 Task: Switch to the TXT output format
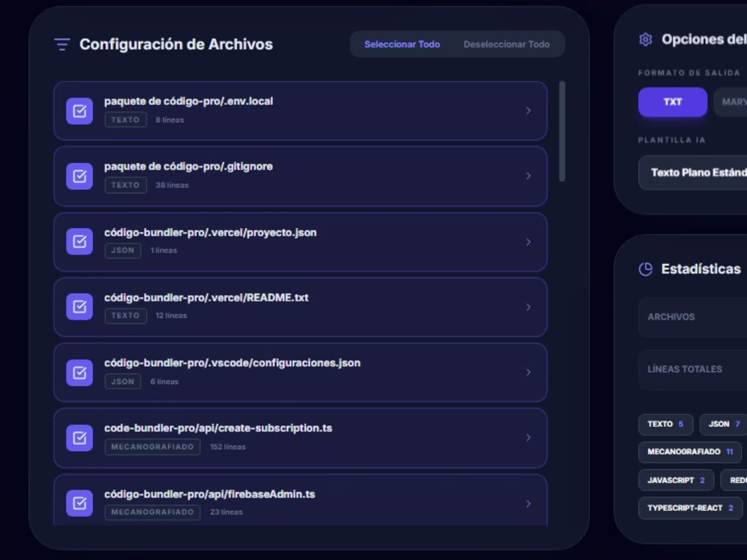(672, 101)
